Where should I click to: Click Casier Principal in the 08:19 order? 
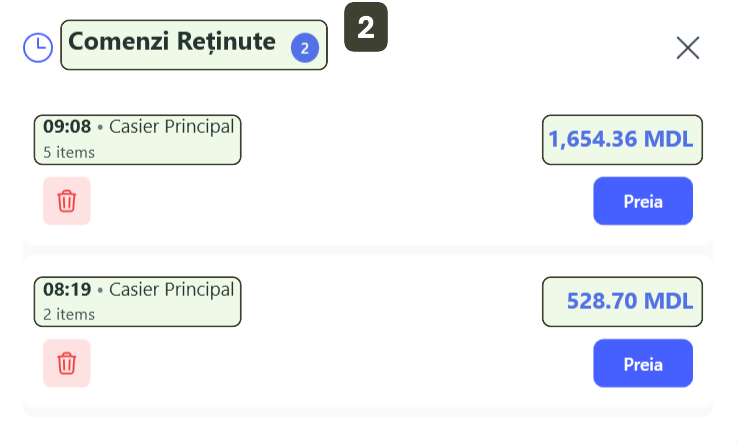(x=172, y=289)
